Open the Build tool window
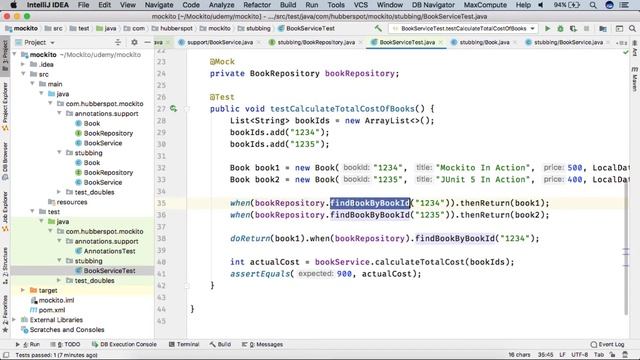 pos(220,344)
